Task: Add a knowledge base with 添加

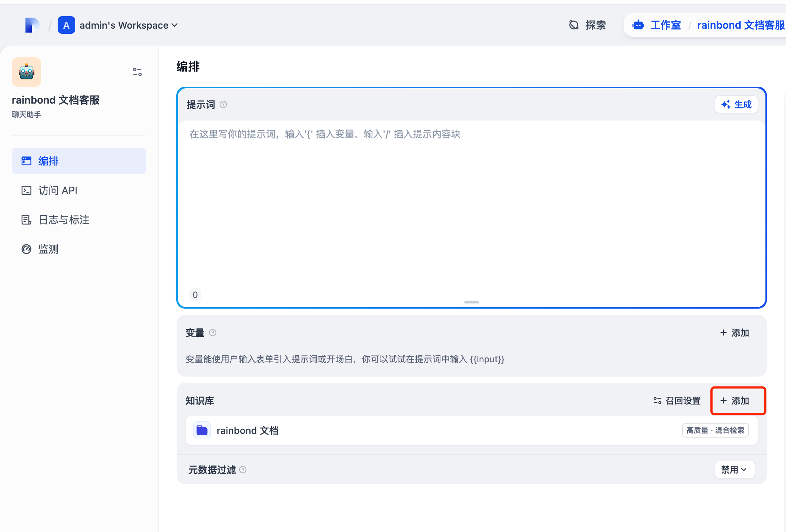Action: coord(735,400)
